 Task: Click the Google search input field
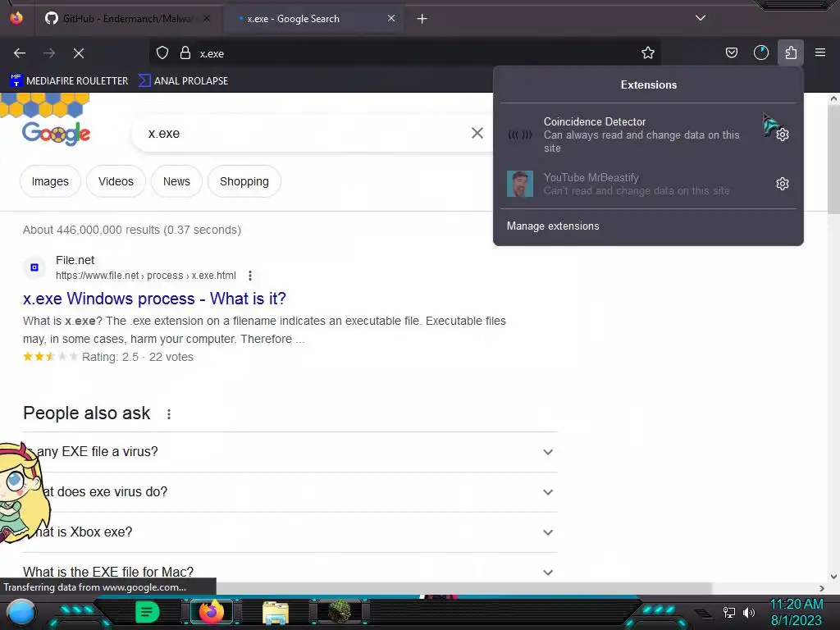click(x=305, y=134)
